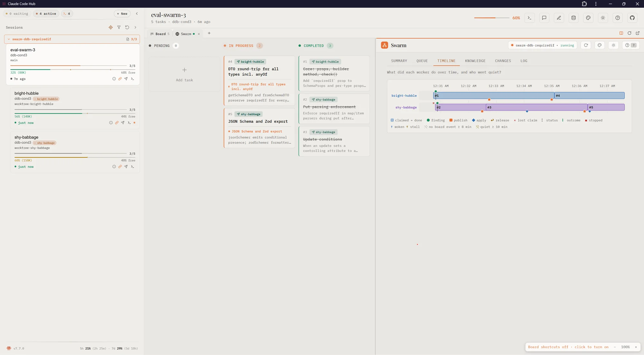Screen dimensions: 644x355
Task: Open terminal icon on eval-swarm-3 session card
Action: pos(132,79)
